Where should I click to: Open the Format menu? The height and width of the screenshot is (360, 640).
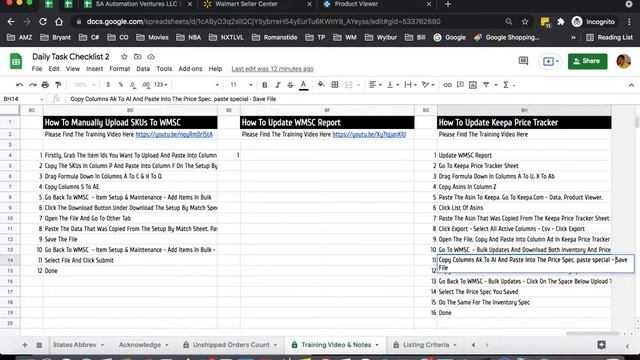point(120,69)
